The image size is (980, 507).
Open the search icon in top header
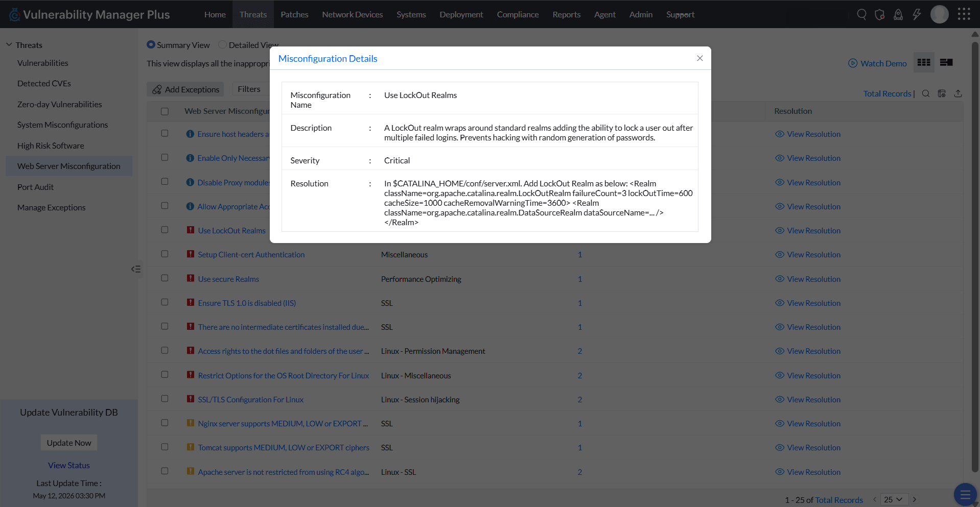[x=861, y=14]
